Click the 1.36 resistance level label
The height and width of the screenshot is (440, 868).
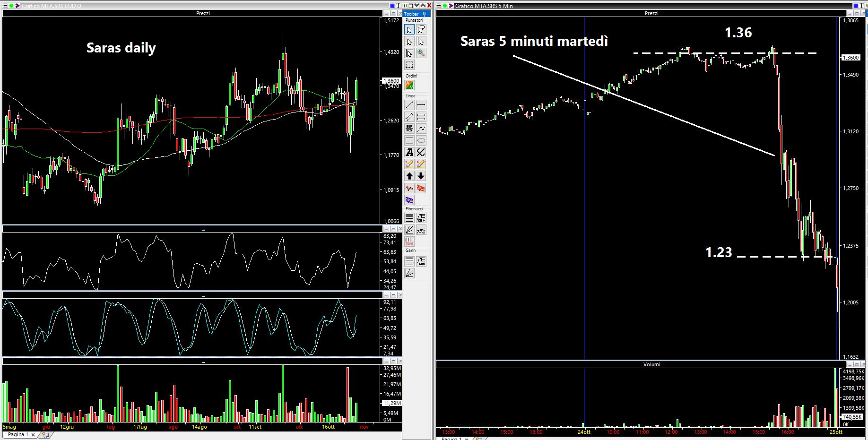pos(738,32)
